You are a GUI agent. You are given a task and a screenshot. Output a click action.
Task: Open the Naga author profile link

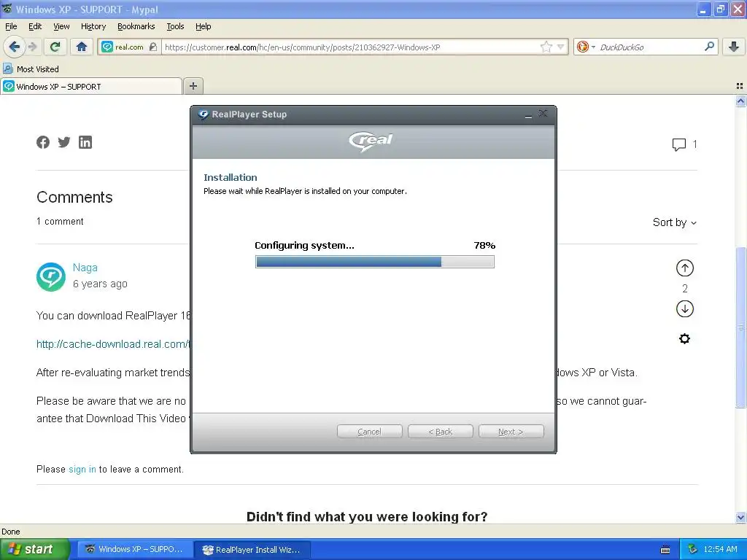tap(85, 268)
